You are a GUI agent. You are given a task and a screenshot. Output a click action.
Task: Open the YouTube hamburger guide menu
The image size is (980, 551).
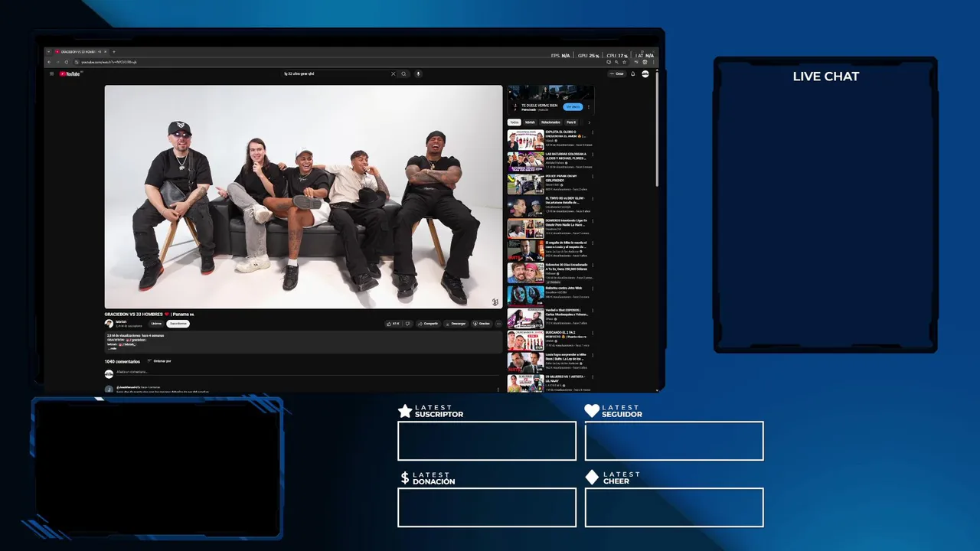(52, 73)
